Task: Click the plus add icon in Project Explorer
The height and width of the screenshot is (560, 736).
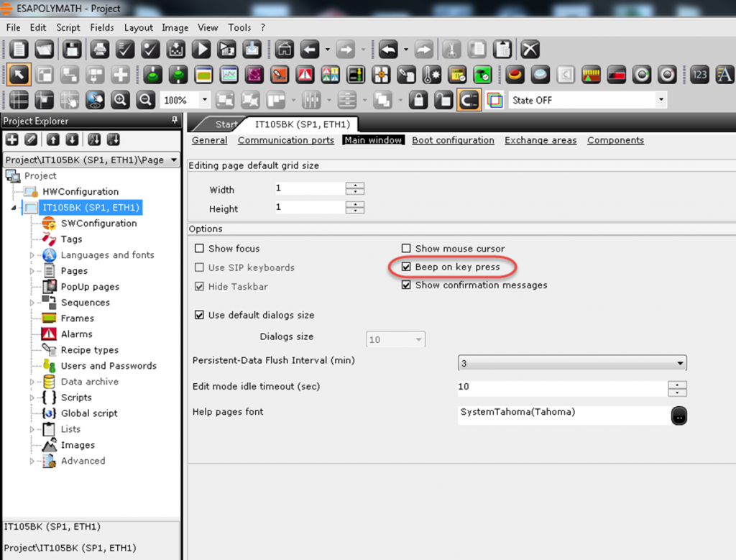Action: 11,139
